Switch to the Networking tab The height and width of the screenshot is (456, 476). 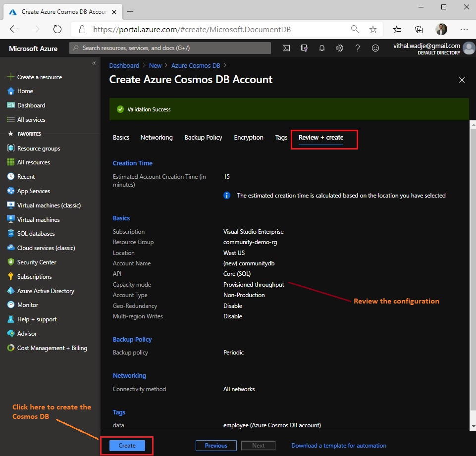(157, 138)
